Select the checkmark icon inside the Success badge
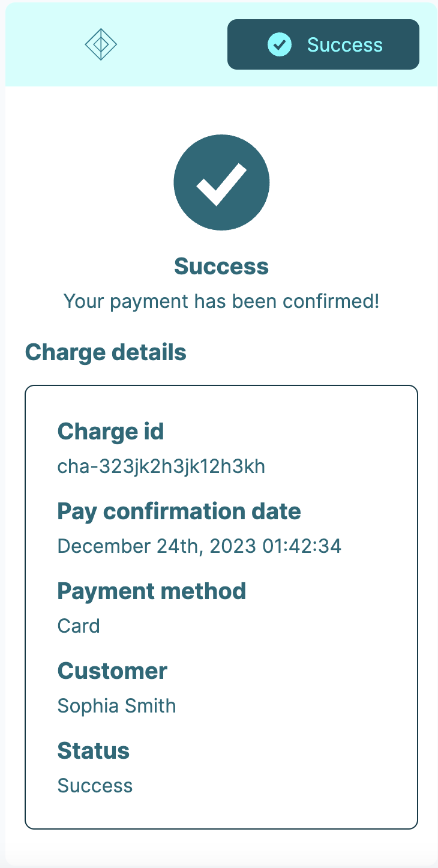 [x=279, y=44]
